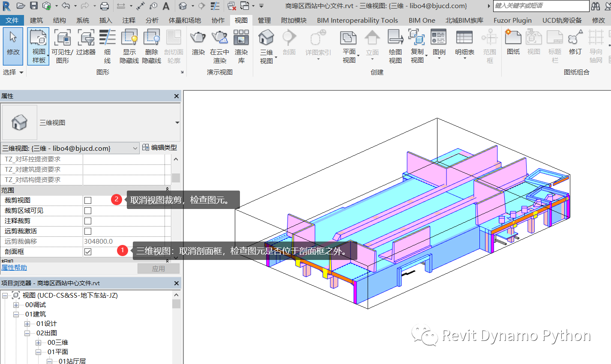Open the 渲染库 render gallery
611x364 pixels.
point(241,47)
